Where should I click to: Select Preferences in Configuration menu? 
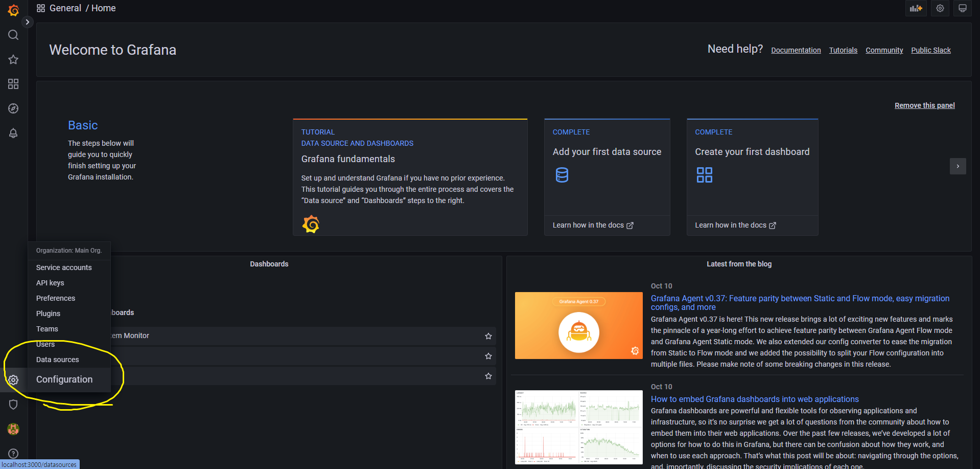(56, 298)
